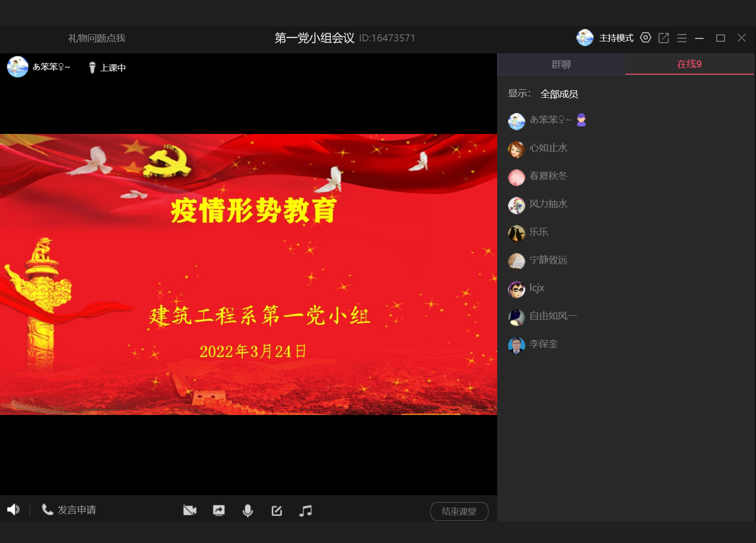Click the meeting ID 16473571 text

[x=387, y=38]
